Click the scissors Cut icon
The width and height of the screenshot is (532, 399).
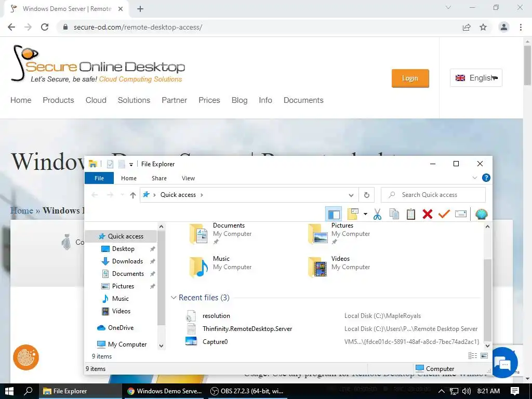[x=377, y=214]
